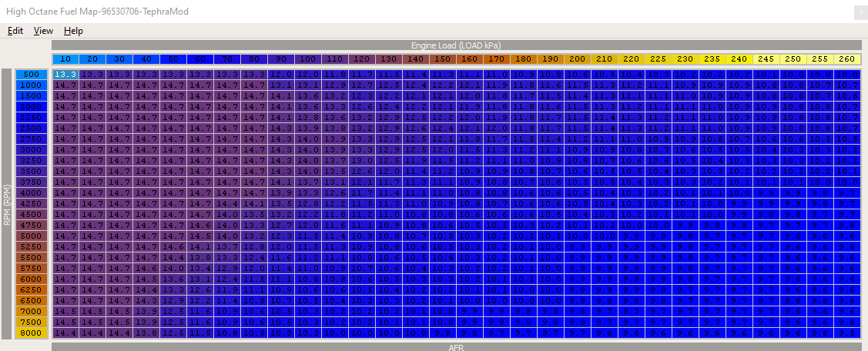Select the 14.4 cell at 8000 RPM, 10 kPa
The height and width of the screenshot is (351, 868).
click(65, 333)
